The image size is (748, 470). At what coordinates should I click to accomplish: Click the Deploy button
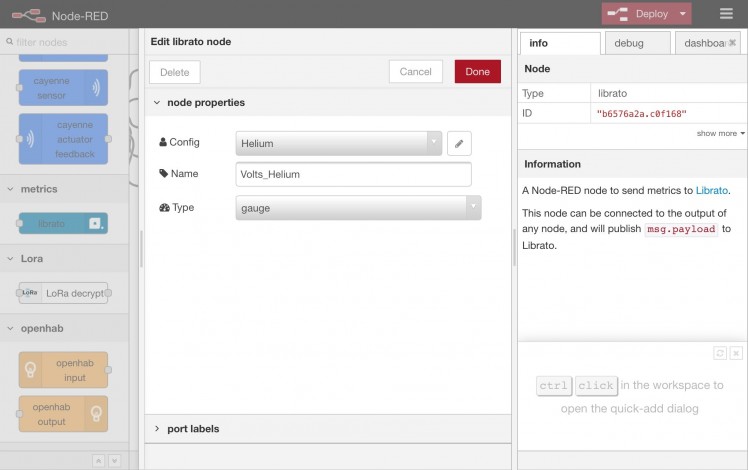pos(638,14)
